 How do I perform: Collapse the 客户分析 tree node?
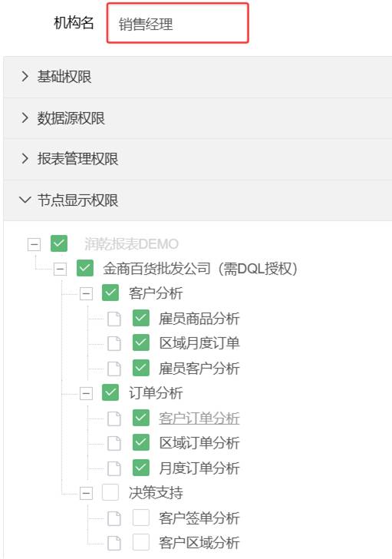click(86, 294)
